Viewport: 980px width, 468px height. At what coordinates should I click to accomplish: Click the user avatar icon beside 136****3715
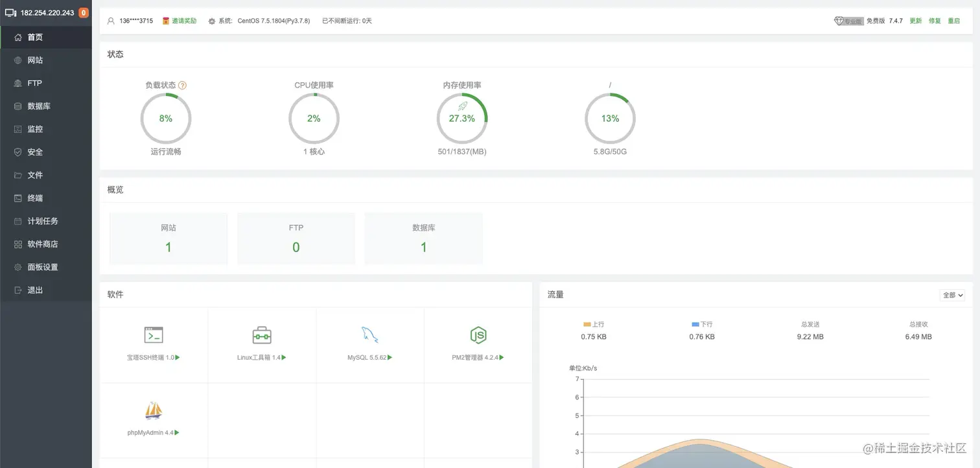111,21
